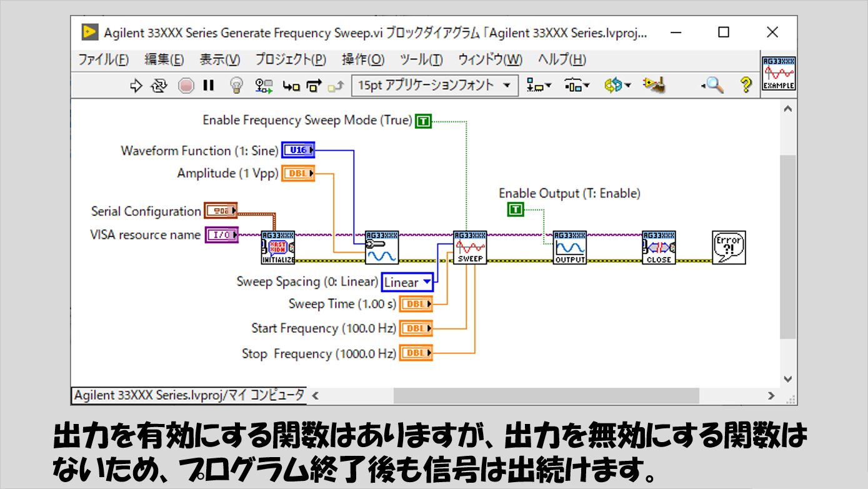This screenshot has height=489, width=868.
Task: Click the Start Frequency (100.0 Hz) label
Action: point(322,328)
